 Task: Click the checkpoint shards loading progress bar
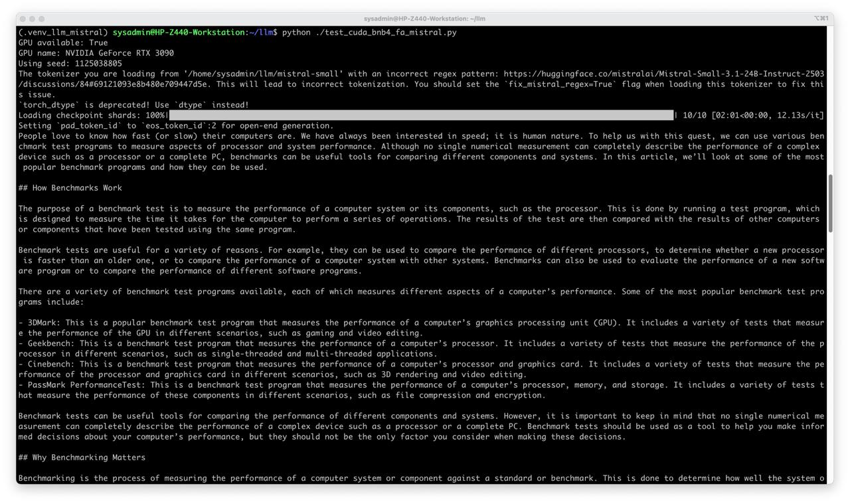(421, 116)
